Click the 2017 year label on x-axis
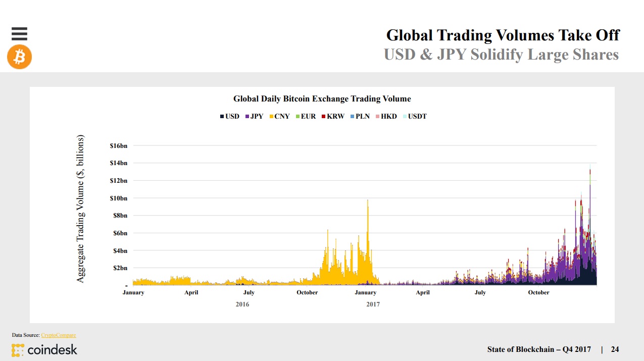The image size is (644, 361). (x=373, y=304)
